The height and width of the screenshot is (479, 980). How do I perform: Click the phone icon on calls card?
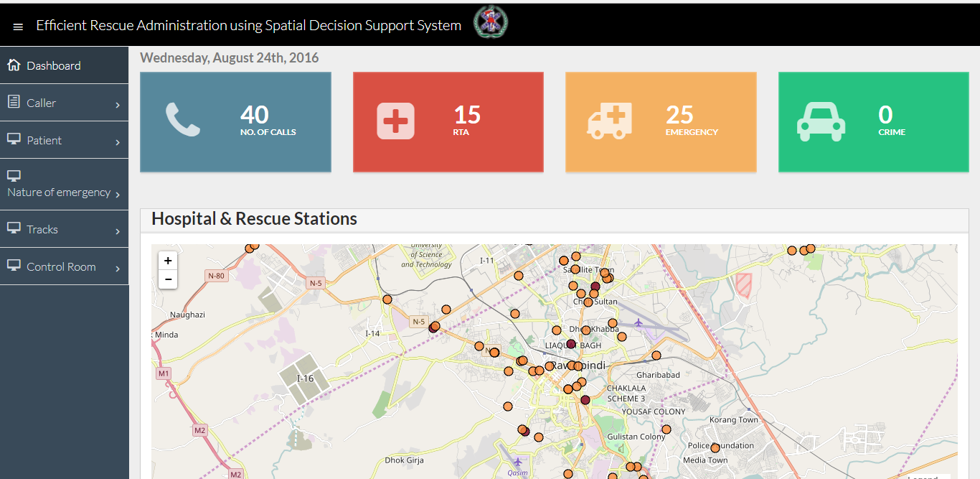[183, 120]
